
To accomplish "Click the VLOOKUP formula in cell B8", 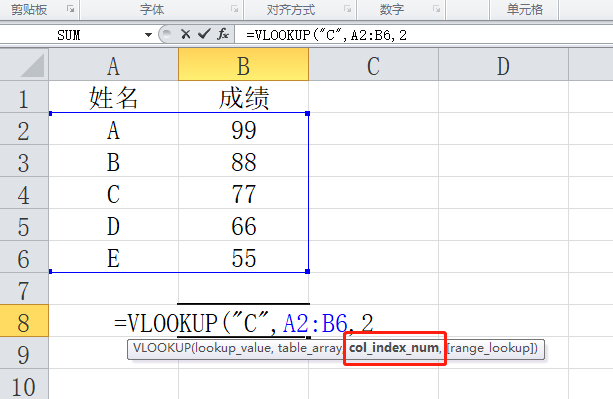I will pyautogui.click(x=244, y=322).
